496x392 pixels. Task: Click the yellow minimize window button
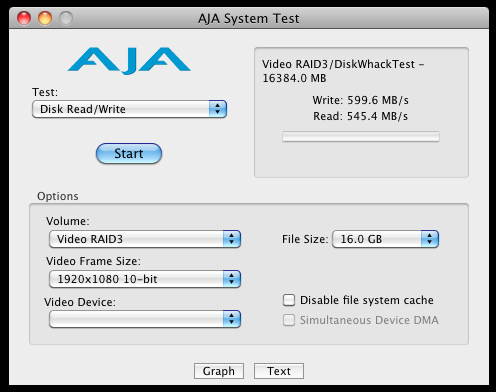pos(45,18)
